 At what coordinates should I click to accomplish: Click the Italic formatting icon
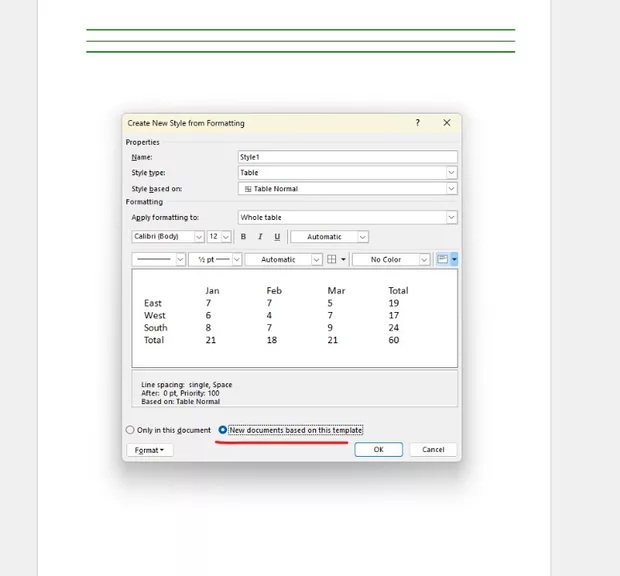click(x=260, y=237)
